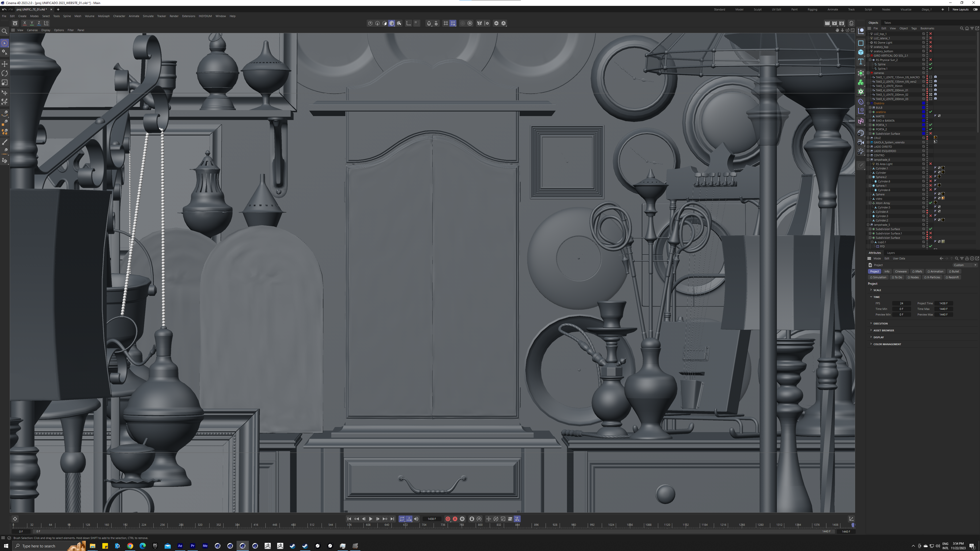The height and width of the screenshot is (551, 980).
Task: Toggle loop playback mode button
Action: pyautogui.click(x=402, y=519)
